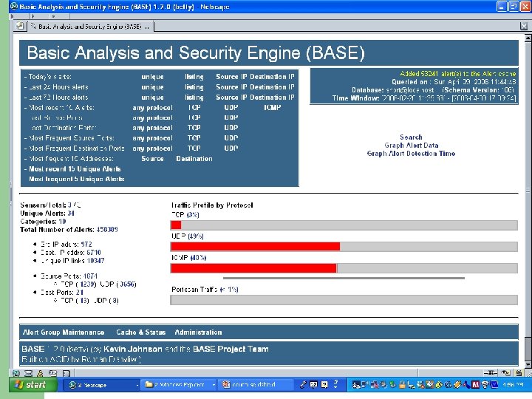Image resolution: width=532 pixels, height=399 pixels.
Task: Expand the first collapsed toolbar grippy
Action: [x=20, y=16]
